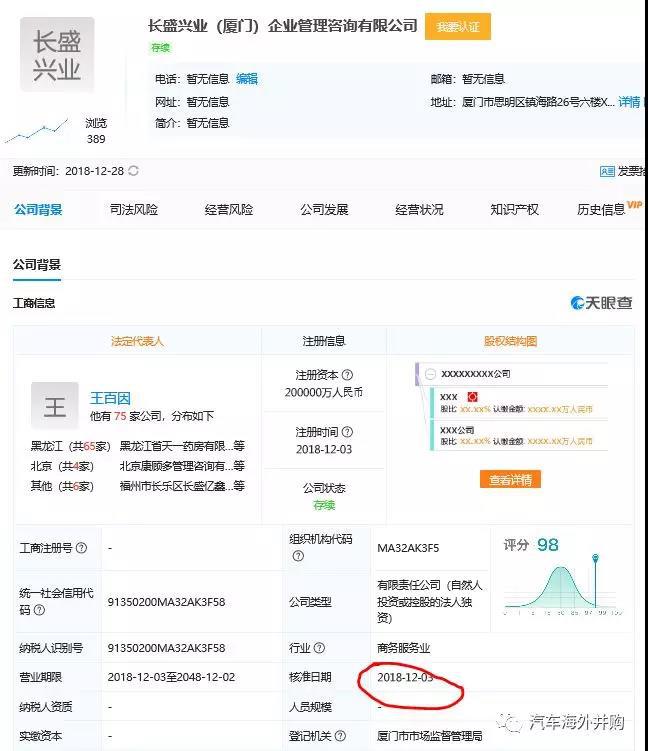Click the 统一社会信用代码 value 91350200MA32AK3F58
Image resolution: width=648 pixels, height=751 pixels.
point(166,602)
